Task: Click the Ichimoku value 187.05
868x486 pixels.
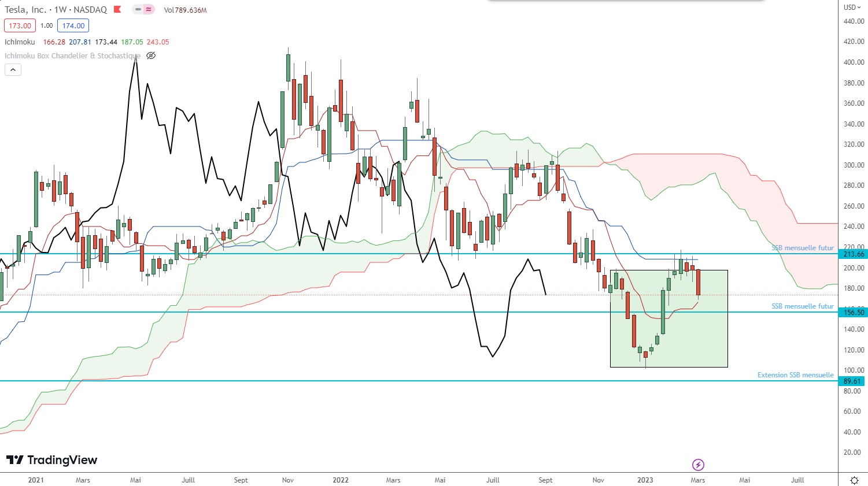Action: (x=132, y=42)
